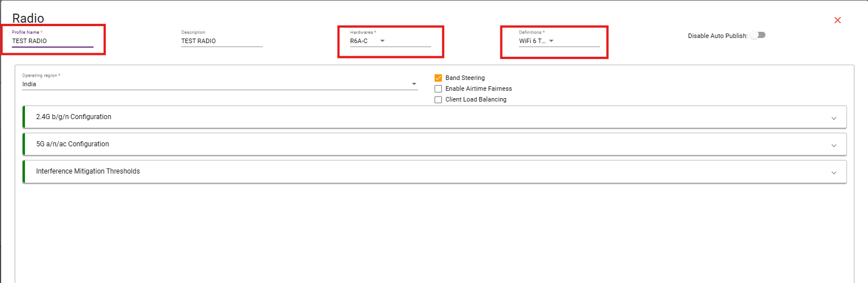Close the Radio dialog with red X
This screenshot has height=283, width=868.
click(837, 20)
